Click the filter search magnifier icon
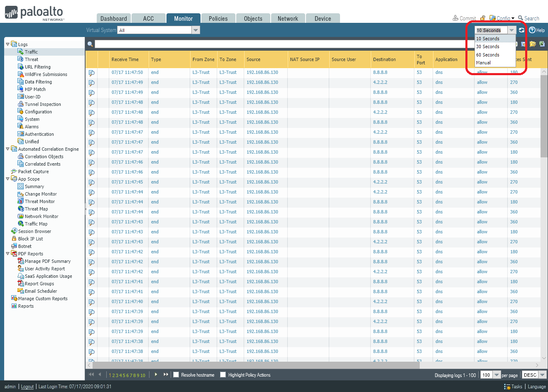 90,44
